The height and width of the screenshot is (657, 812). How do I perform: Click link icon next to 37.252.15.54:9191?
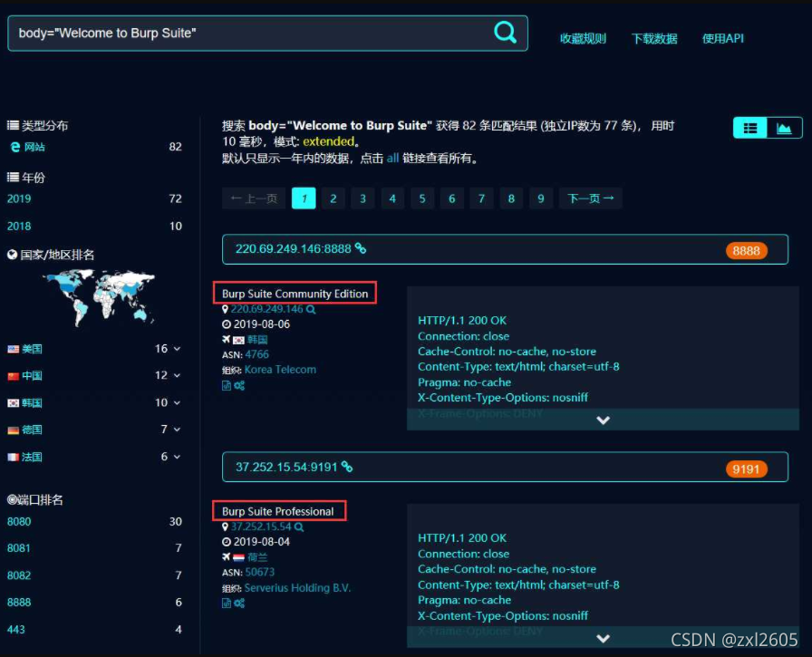[347, 467]
